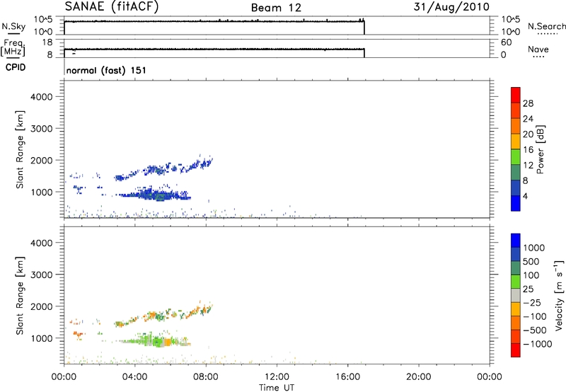Click the 12:00 time axis label
This screenshot has width=566, height=392.
click(277, 377)
